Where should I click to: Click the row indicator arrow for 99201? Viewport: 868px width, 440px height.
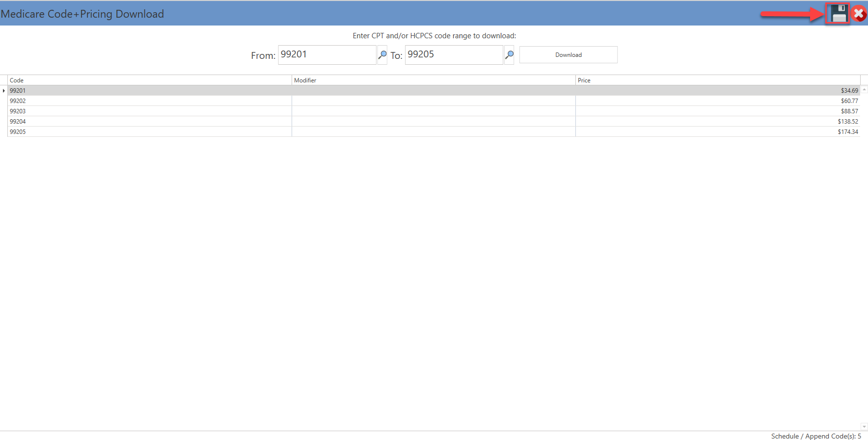tap(4, 91)
